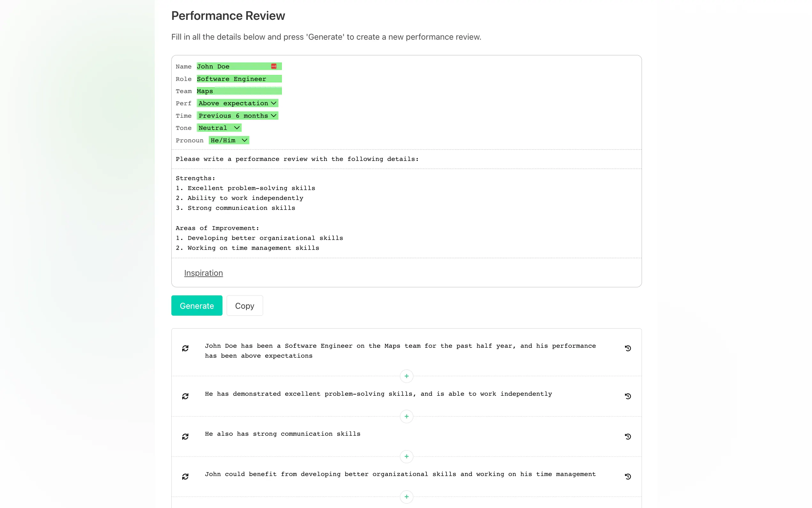The height and width of the screenshot is (508, 812).
Task: Change the Pronoun dropdown from He/Him
Action: 229,140
